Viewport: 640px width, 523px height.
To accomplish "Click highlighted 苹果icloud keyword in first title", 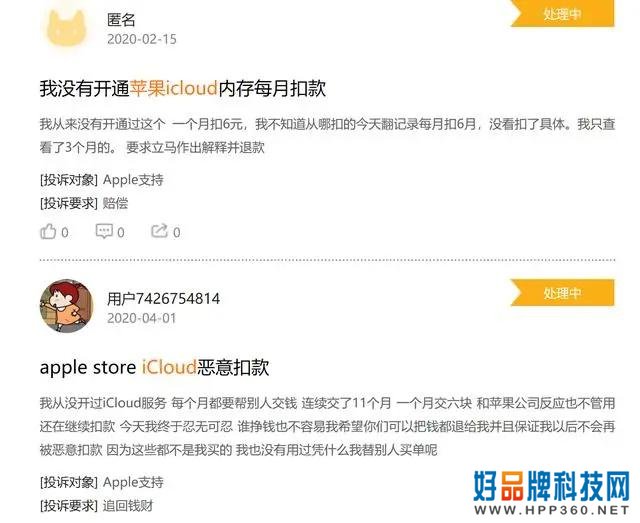I will pyautogui.click(x=173, y=88).
